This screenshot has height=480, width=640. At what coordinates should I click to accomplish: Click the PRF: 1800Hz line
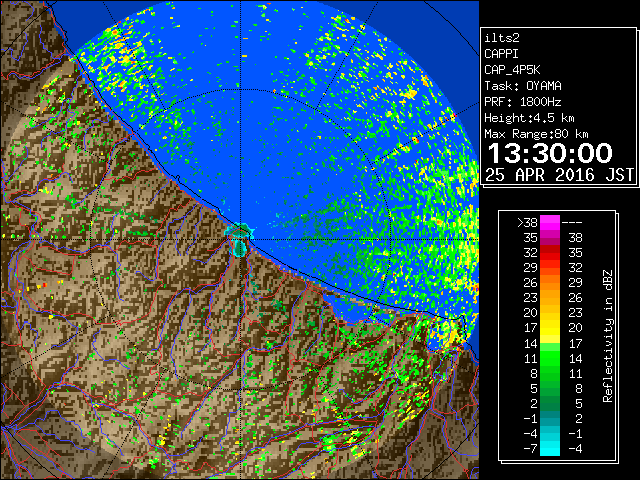pyautogui.click(x=523, y=102)
